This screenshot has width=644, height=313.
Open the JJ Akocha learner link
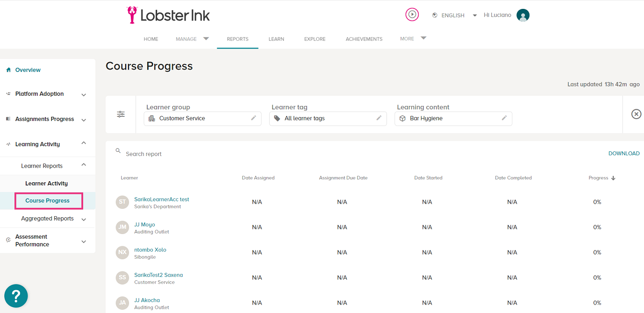(x=147, y=300)
